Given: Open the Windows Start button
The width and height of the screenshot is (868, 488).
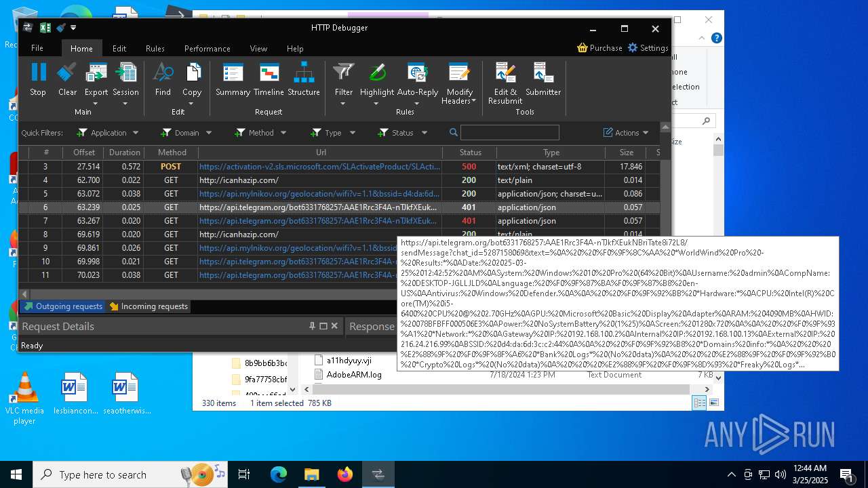Looking at the screenshot, I should click(x=16, y=474).
